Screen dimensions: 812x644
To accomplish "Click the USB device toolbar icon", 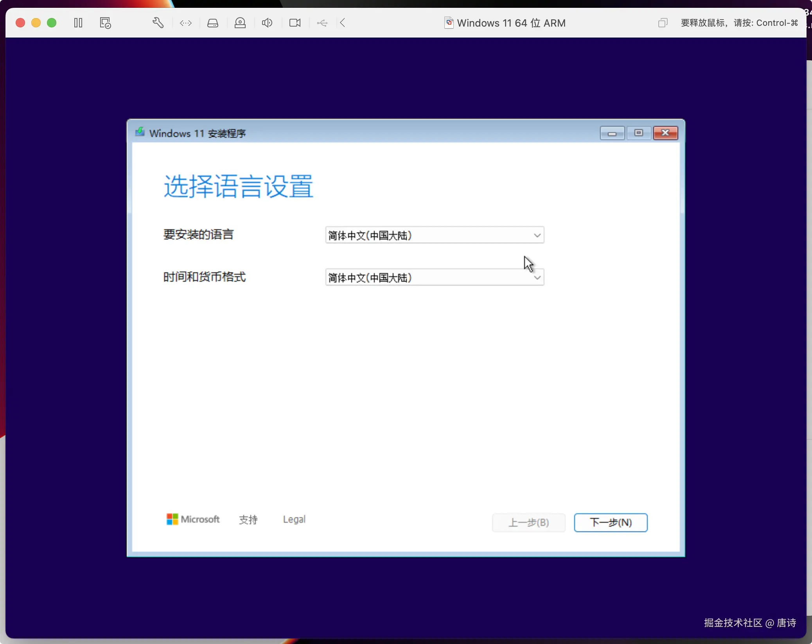I will [322, 23].
